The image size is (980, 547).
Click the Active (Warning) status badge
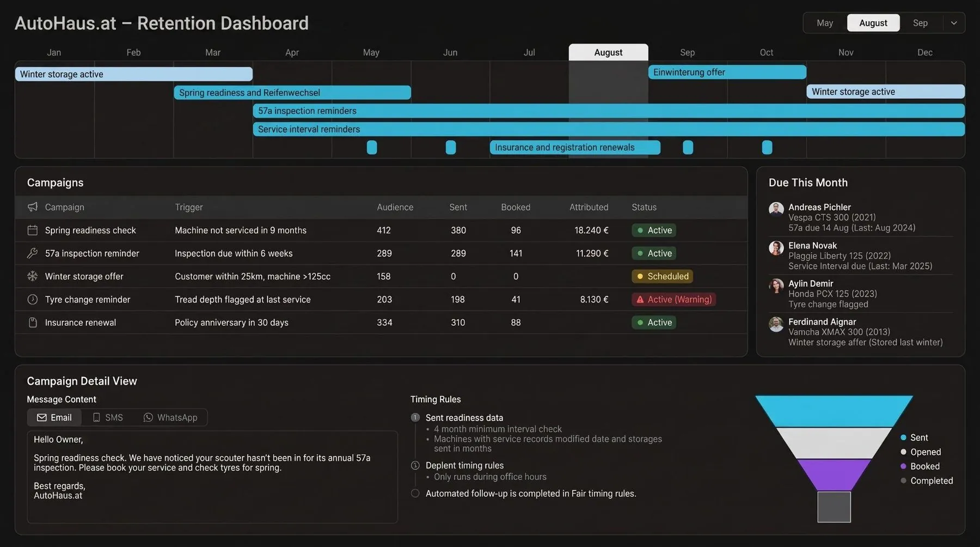coord(673,300)
